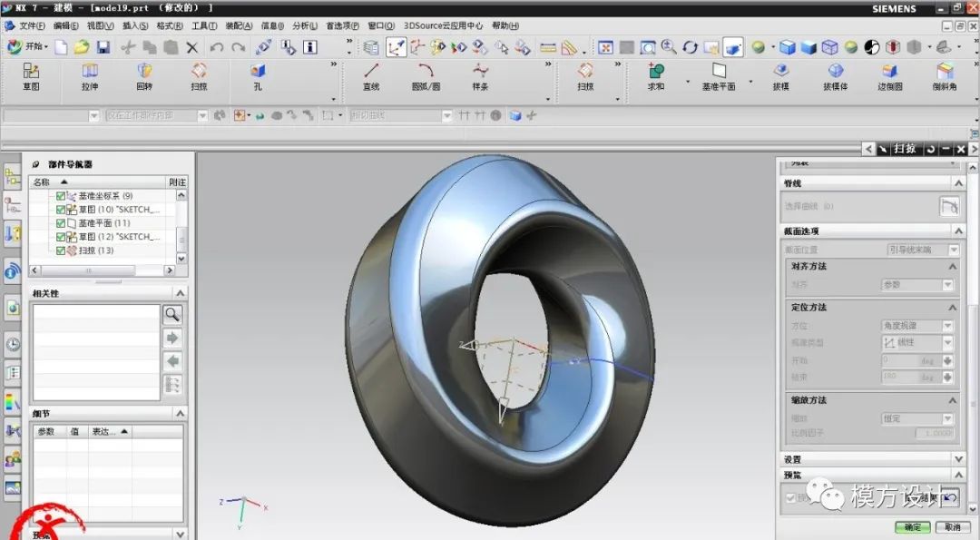Uncheck the 基准坐标系 (9) checkbox
The image size is (980, 540).
(x=61, y=196)
